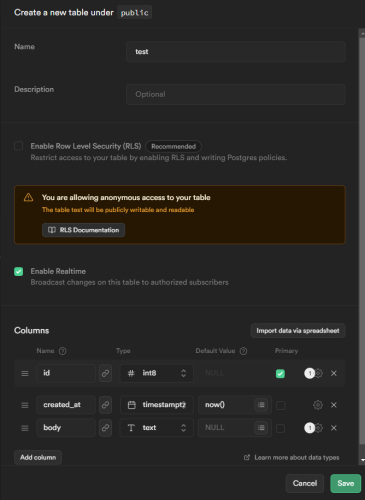Uncheck Enable Realtime checkbox

pyautogui.click(x=19, y=271)
